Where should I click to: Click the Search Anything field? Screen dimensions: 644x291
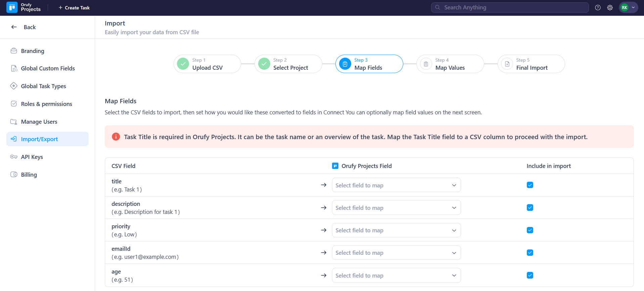coord(510,7)
